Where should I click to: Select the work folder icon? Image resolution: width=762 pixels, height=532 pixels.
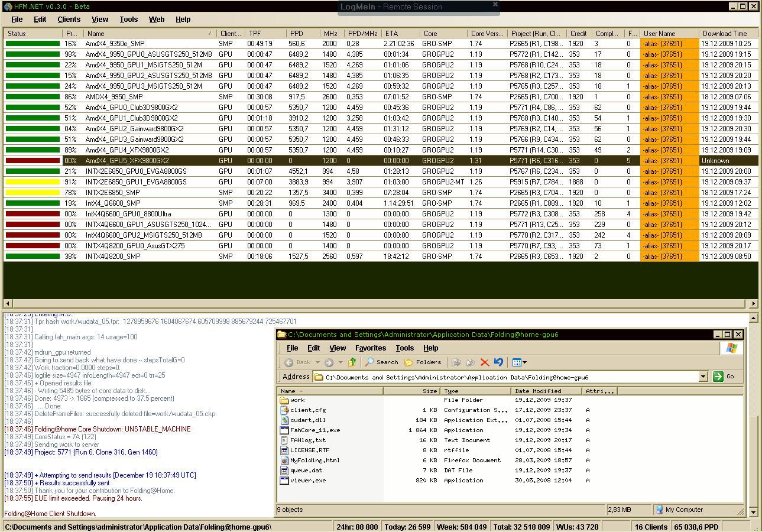[x=284, y=400]
